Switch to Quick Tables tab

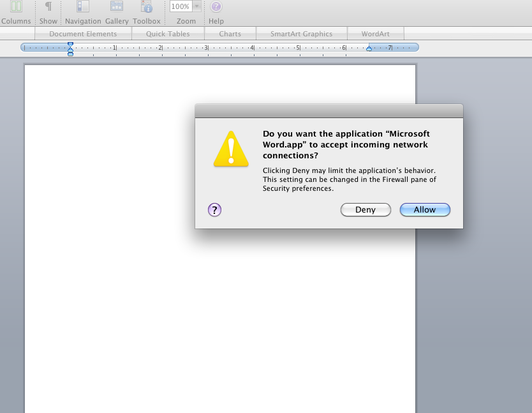[168, 34]
